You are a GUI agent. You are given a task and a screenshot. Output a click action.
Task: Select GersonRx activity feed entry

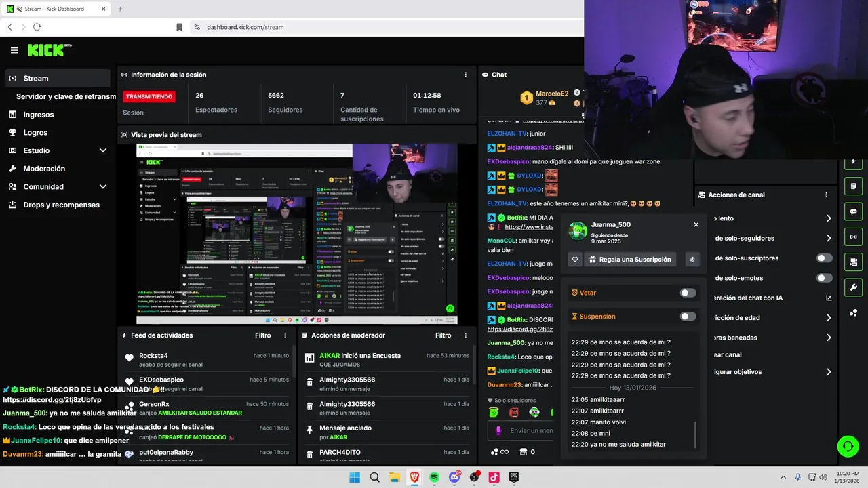[207, 408]
